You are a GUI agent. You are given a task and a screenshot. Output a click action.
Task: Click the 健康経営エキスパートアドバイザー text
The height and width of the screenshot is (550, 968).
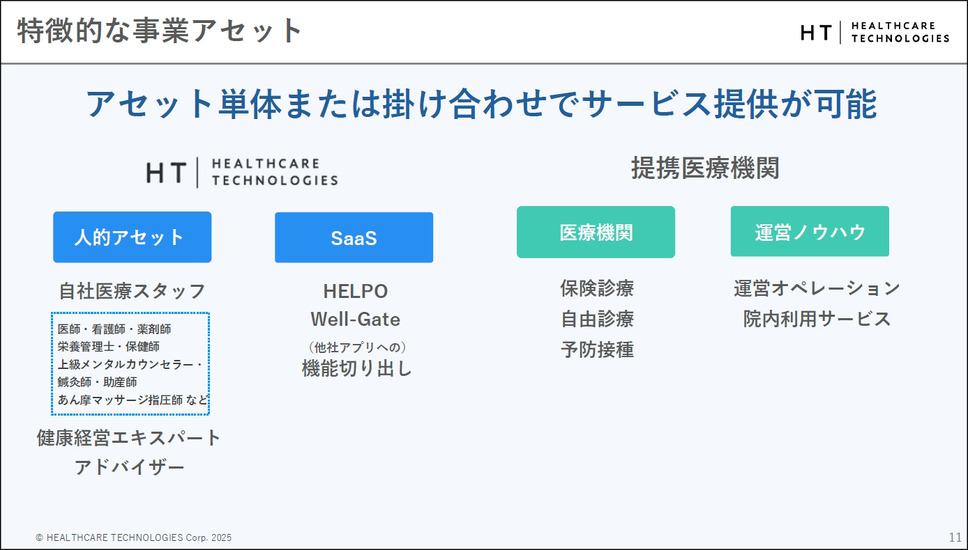coord(130,452)
